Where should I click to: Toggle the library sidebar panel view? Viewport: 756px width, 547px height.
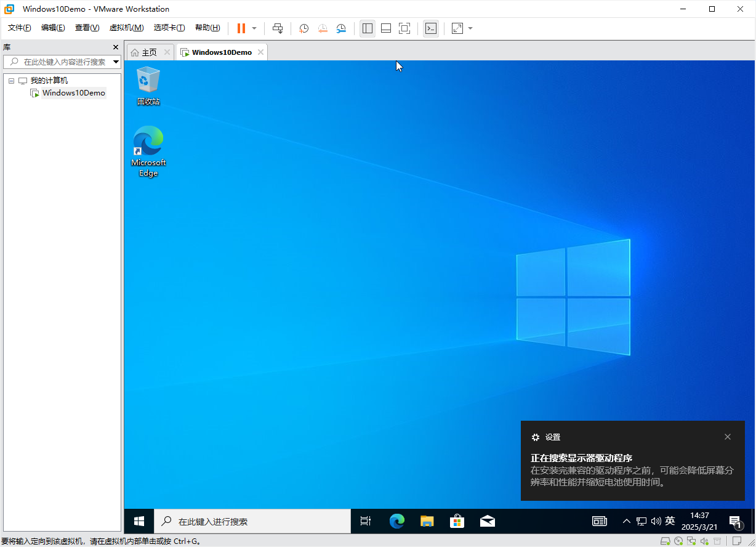click(368, 28)
